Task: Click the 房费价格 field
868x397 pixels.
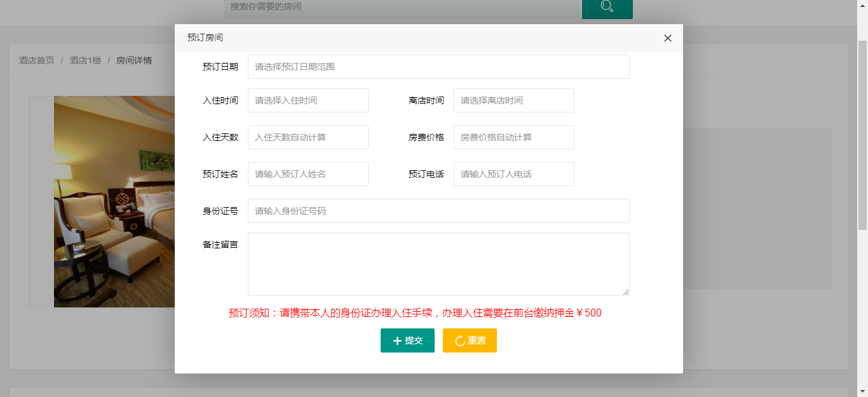Action: 513,137
